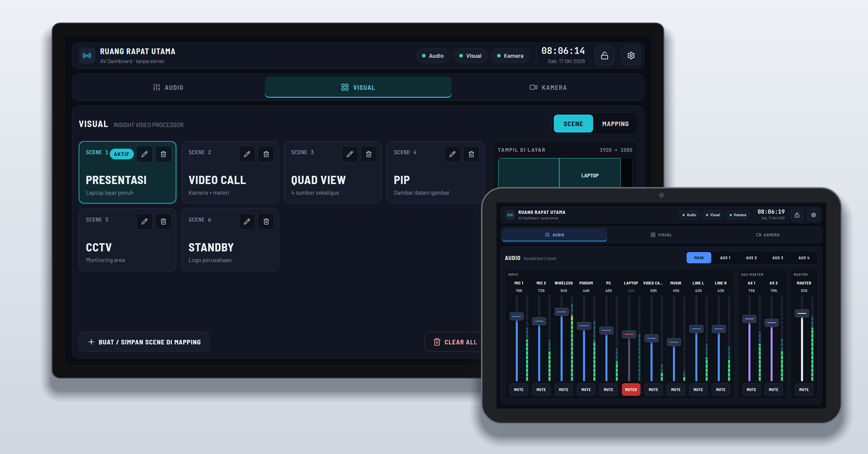Open KAMERA tab on large display
868x454 pixels.
click(x=548, y=88)
